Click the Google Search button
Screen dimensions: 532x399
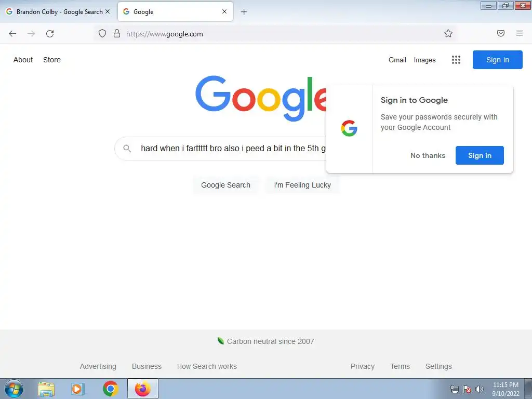(x=225, y=185)
